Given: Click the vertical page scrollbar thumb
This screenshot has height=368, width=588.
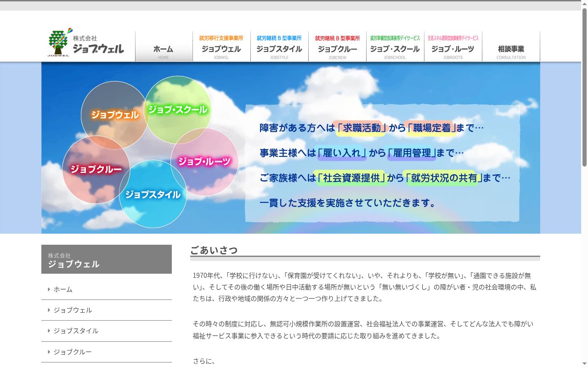Looking at the screenshot, I should coord(584,87).
